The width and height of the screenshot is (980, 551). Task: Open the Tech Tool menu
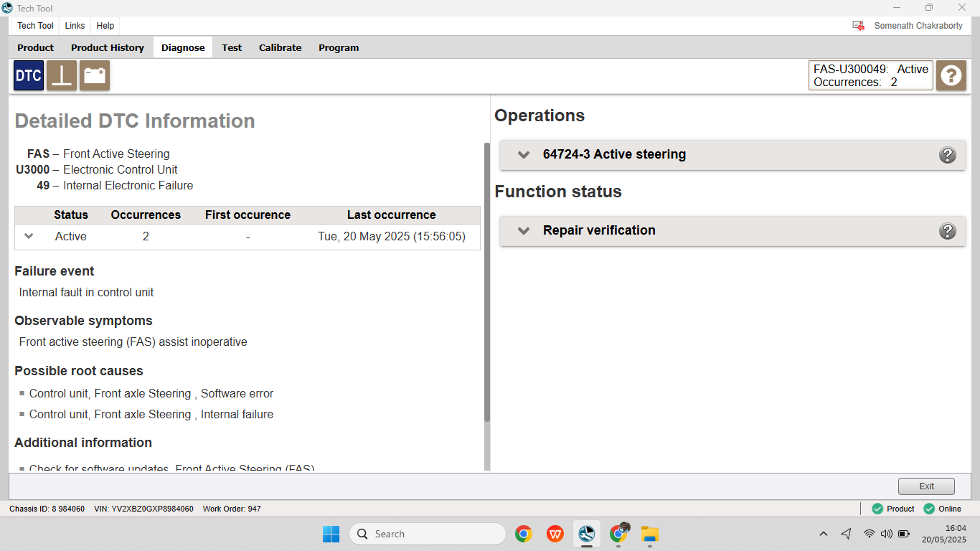tap(36, 26)
